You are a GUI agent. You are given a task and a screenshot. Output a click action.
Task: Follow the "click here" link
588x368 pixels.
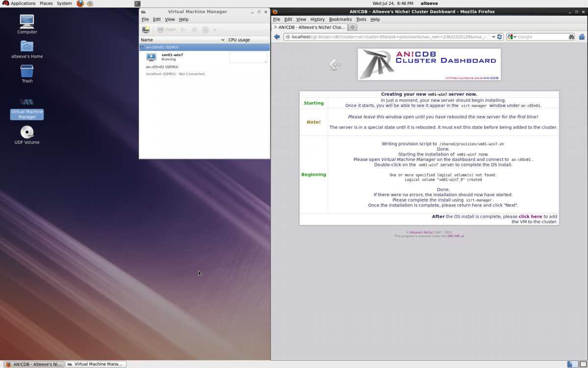(x=530, y=216)
